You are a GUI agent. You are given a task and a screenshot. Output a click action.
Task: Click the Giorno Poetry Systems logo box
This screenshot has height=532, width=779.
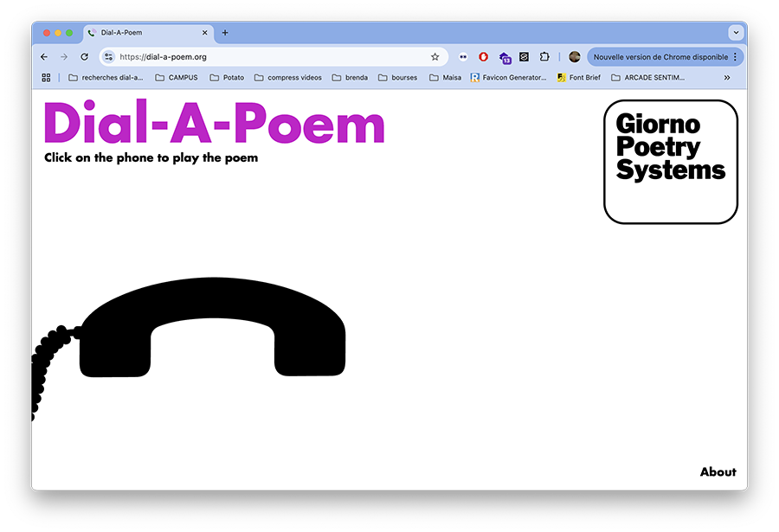[x=670, y=162]
